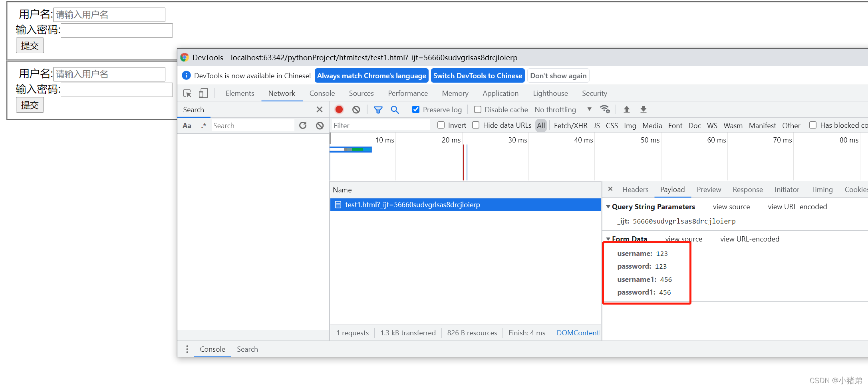This screenshot has height=388, width=868.
Task: Stop recording network log
Action: [339, 109]
